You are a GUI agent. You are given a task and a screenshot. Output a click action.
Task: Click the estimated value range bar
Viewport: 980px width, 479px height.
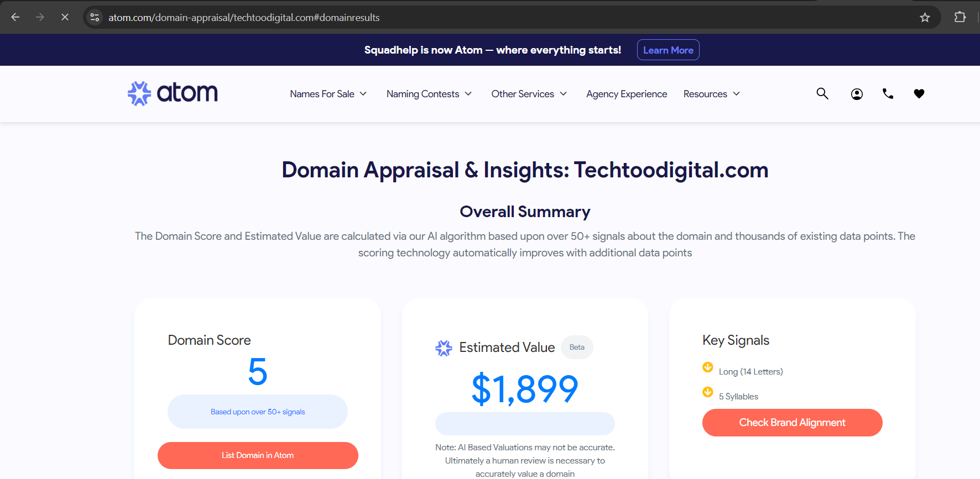525,424
